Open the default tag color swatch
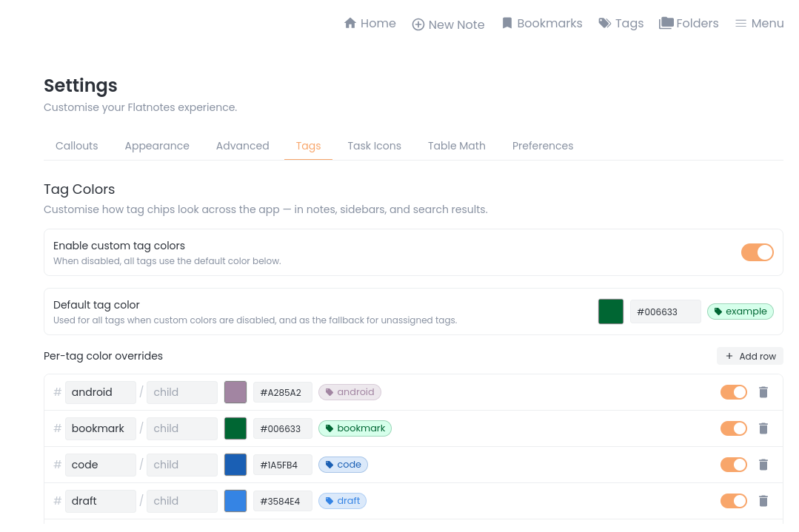 tap(610, 312)
